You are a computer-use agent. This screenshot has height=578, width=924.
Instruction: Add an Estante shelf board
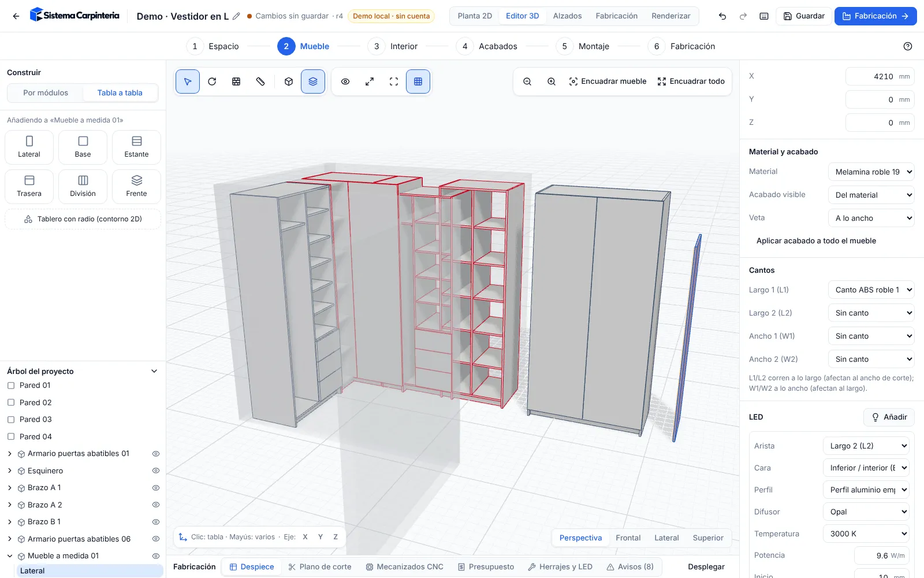pos(136,147)
